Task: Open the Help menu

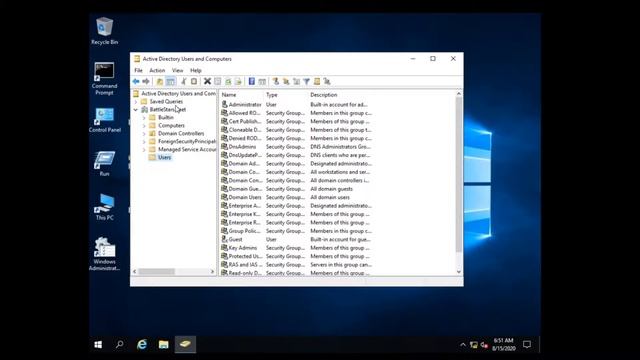Action: click(x=196, y=71)
